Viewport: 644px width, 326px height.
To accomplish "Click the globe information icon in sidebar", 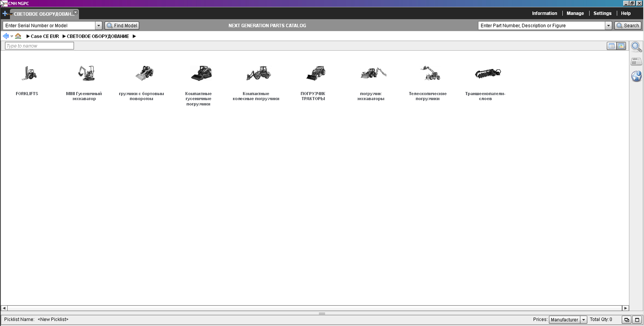I will point(636,76).
